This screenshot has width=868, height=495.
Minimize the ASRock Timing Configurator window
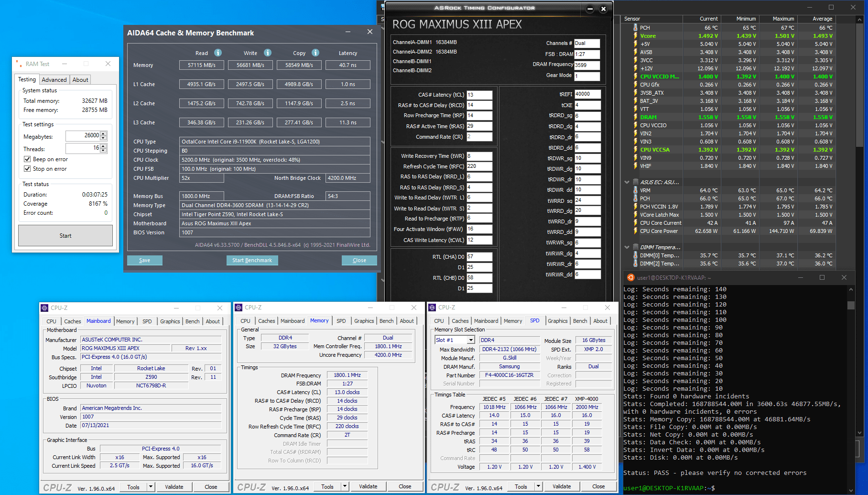coord(590,9)
